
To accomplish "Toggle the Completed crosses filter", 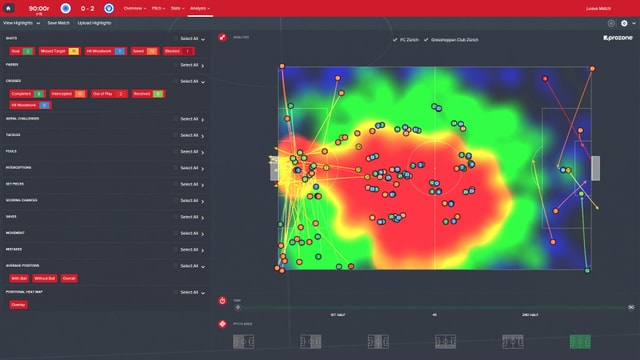I will [27, 94].
